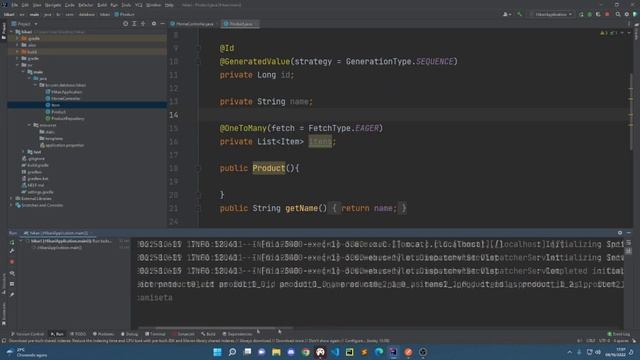Open Google Chrome from taskbar

click(306, 352)
